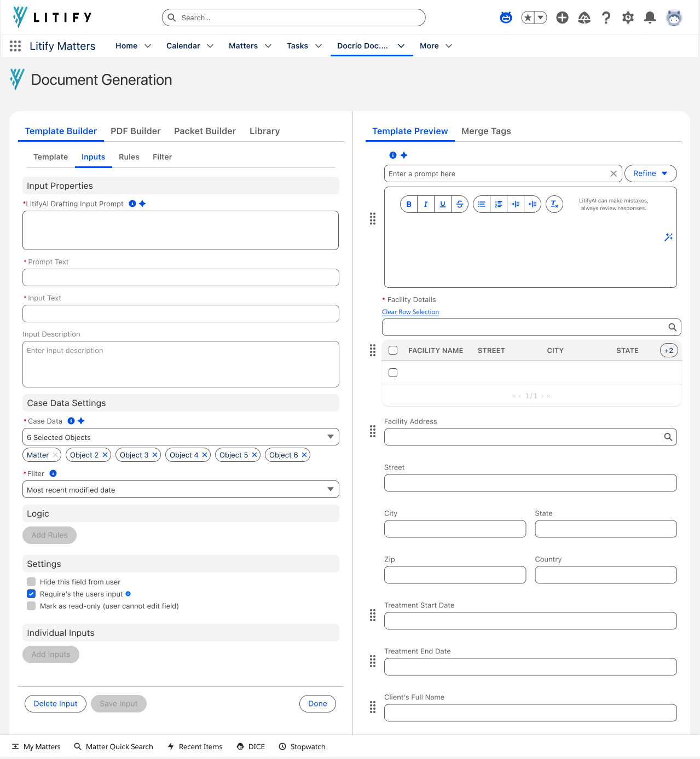The height and width of the screenshot is (759, 700).
Task: Click the Clear Row Selection link
Action: pyautogui.click(x=410, y=312)
